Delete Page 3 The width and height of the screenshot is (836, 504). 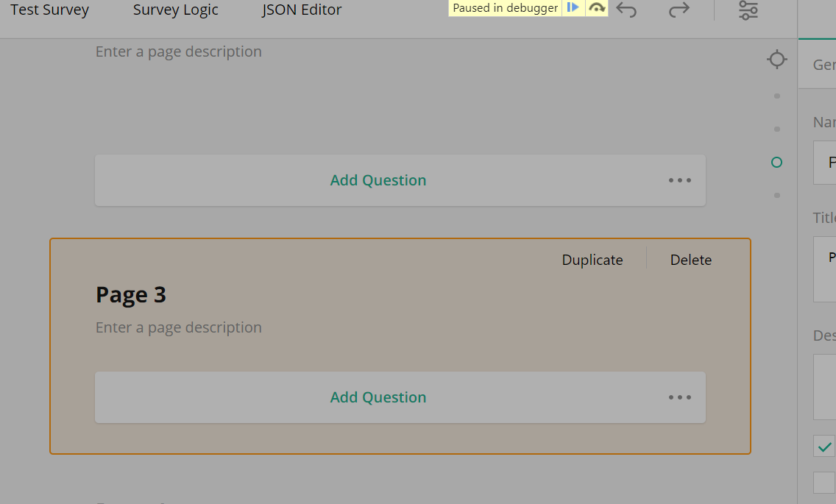point(690,259)
